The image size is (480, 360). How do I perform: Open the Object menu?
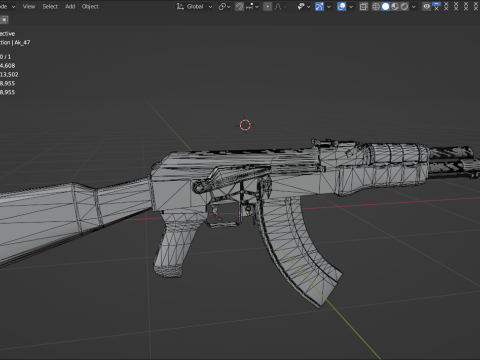pos(90,6)
